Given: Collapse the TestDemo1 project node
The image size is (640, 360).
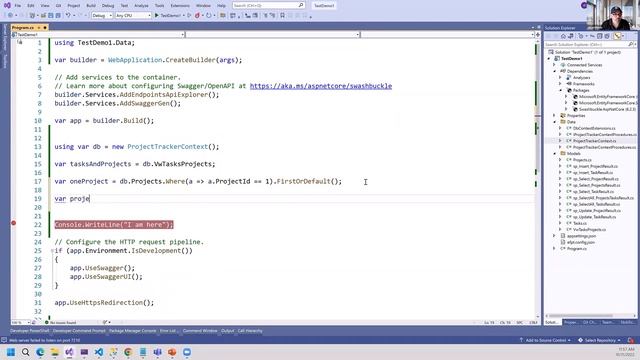Looking at the screenshot, I should tap(549, 58).
